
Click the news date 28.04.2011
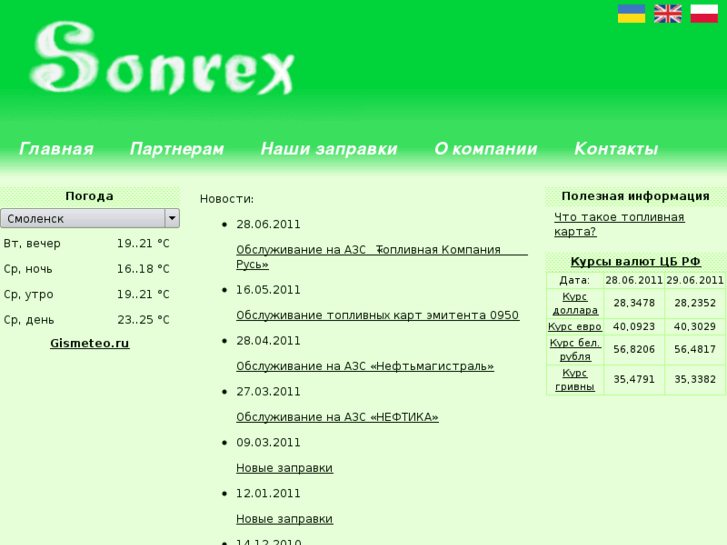click(x=268, y=341)
